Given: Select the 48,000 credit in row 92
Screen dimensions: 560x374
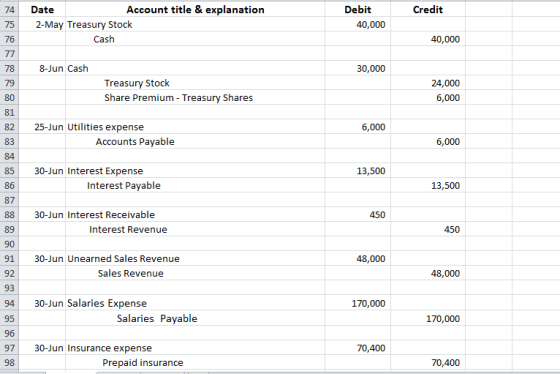Looking at the screenshot, I should click(428, 273).
